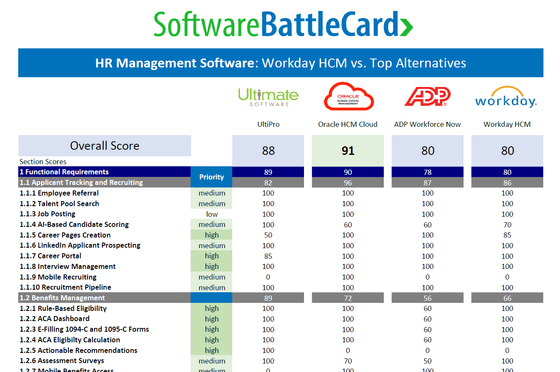Viewport: 560px width, 372px height.
Task: Click '1.2.6 Assessment Surveys' row label
Action: [62, 361]
